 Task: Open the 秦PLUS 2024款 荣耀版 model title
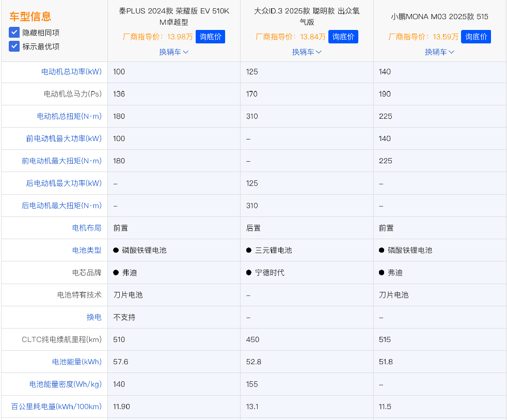(x=174, y=17)
